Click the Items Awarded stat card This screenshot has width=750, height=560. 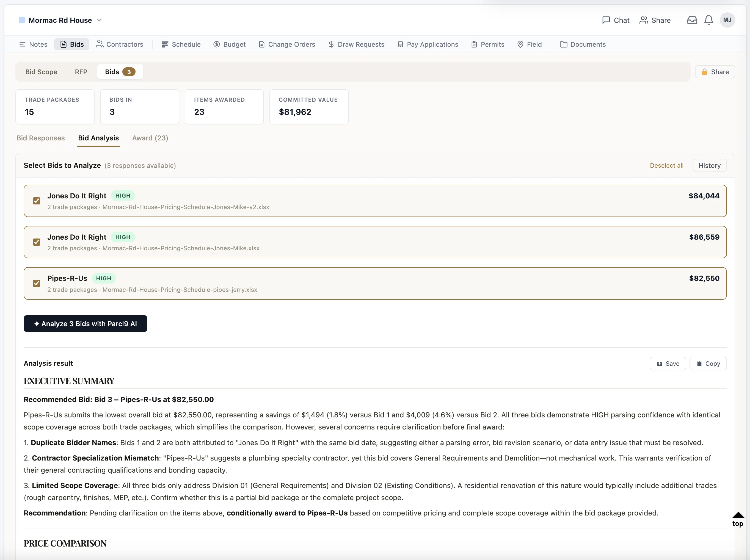(x=224, y=107)
